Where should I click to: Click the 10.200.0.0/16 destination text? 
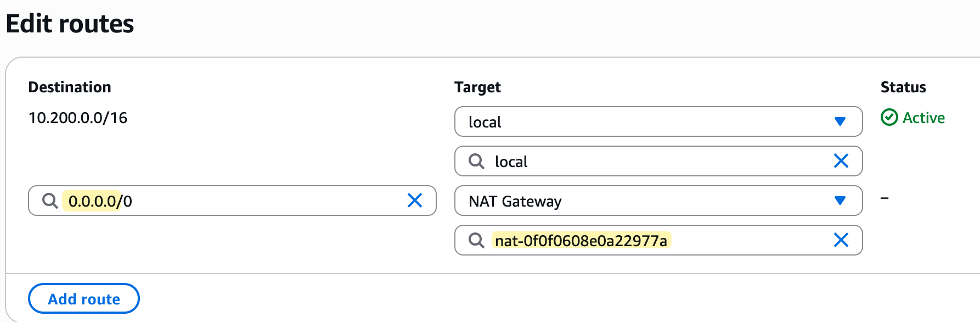pyautogui.click(x=78, y=118)
